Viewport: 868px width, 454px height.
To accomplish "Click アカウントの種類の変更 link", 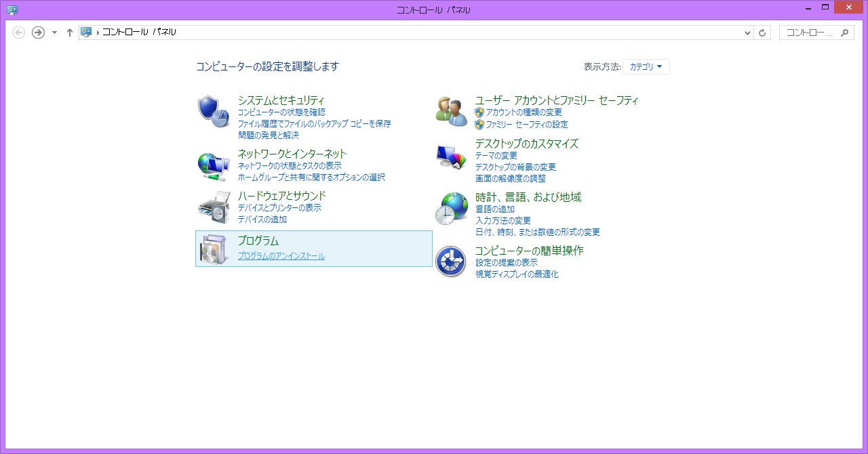I will pos(524,112).
